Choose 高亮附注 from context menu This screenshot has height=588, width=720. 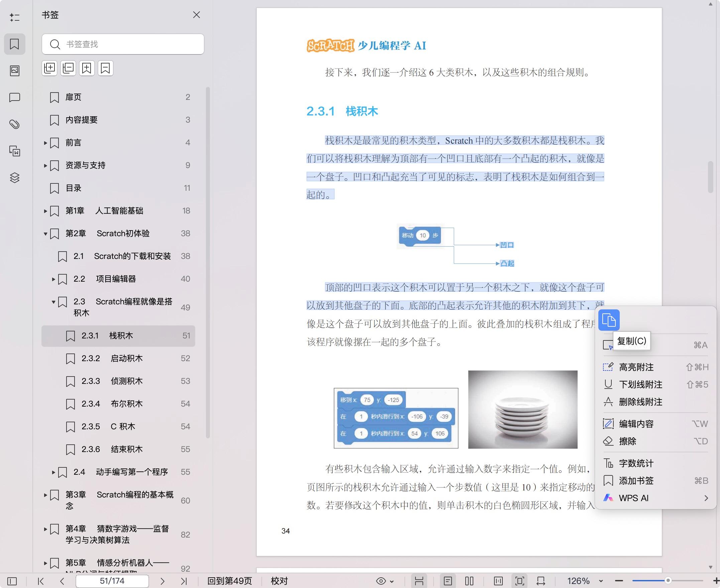655,367
